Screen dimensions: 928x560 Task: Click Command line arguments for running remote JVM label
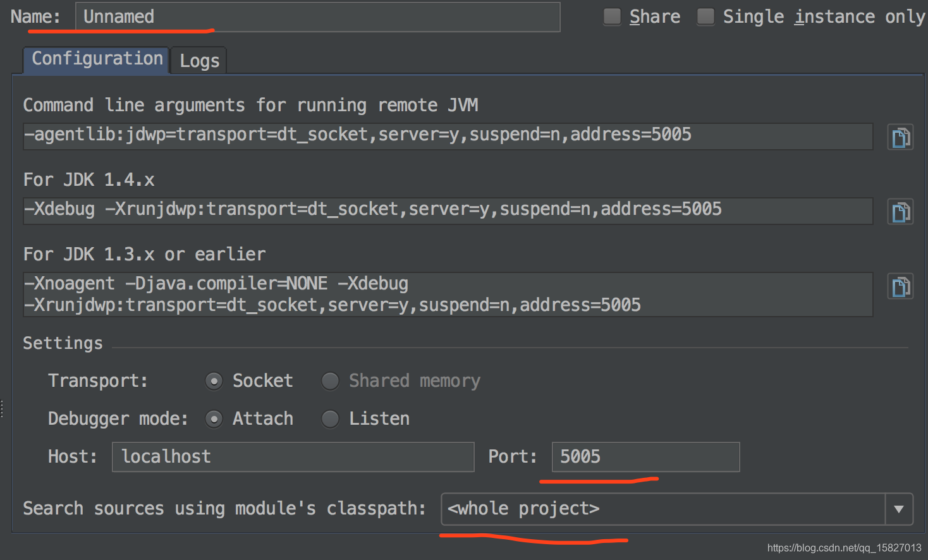(250, 105)
